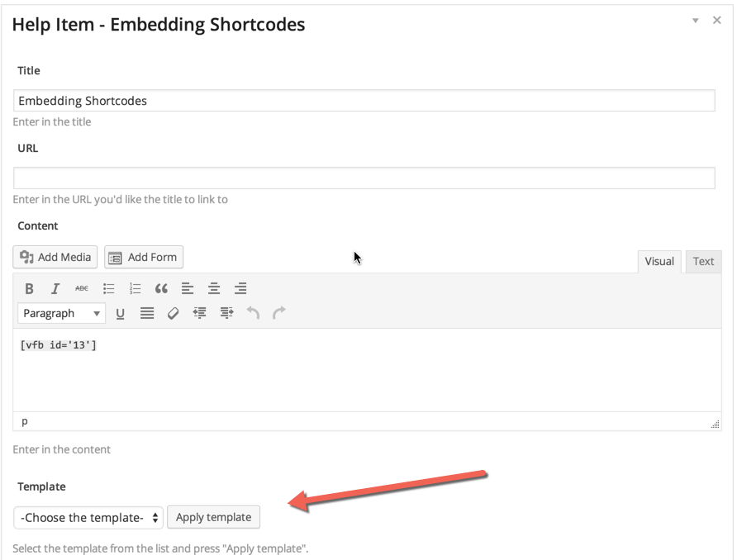Switch to the Visual editor tab
The width and height of the screenshot is (742, 560).
(659, 262)
